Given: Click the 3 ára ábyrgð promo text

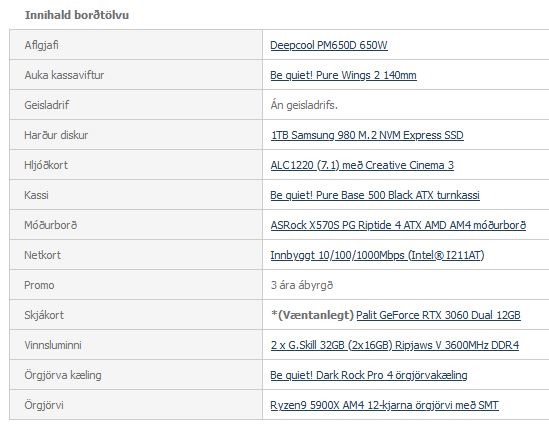Looking at the screenshot, I should 301,285.
